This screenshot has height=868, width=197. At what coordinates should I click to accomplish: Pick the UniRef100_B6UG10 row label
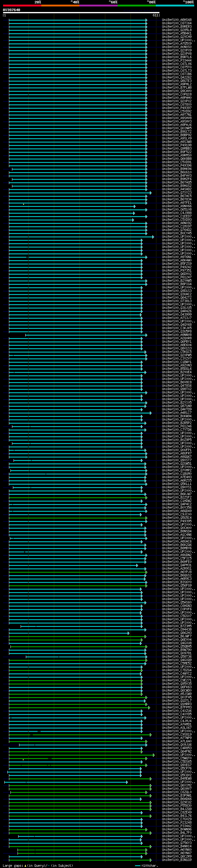177,172
